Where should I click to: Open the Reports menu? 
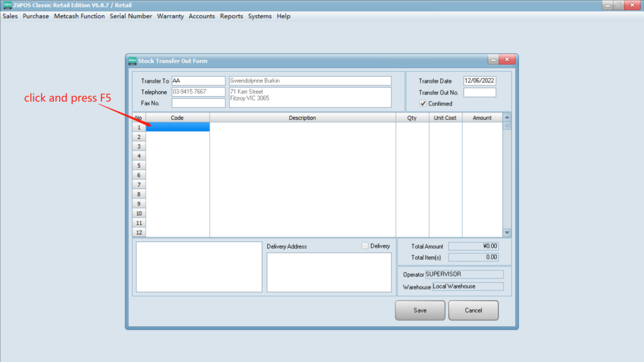tap(231, 16)
